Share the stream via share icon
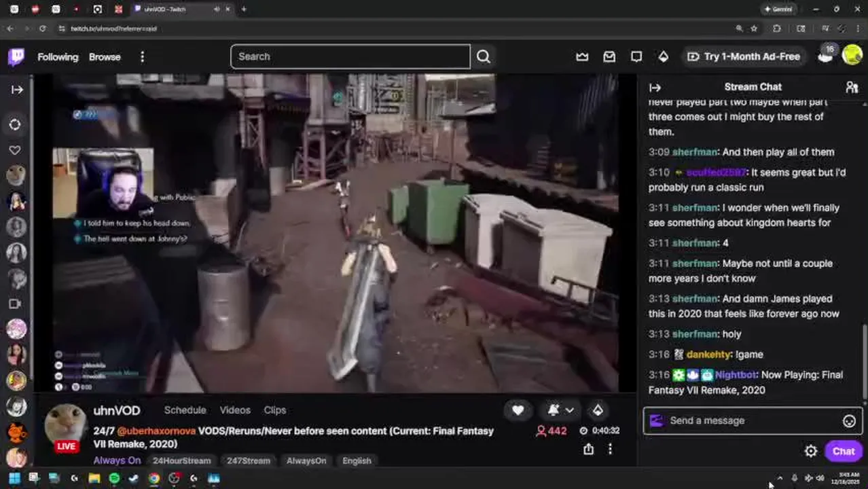The height and width of the screenshot is (489, 868). 589,449
